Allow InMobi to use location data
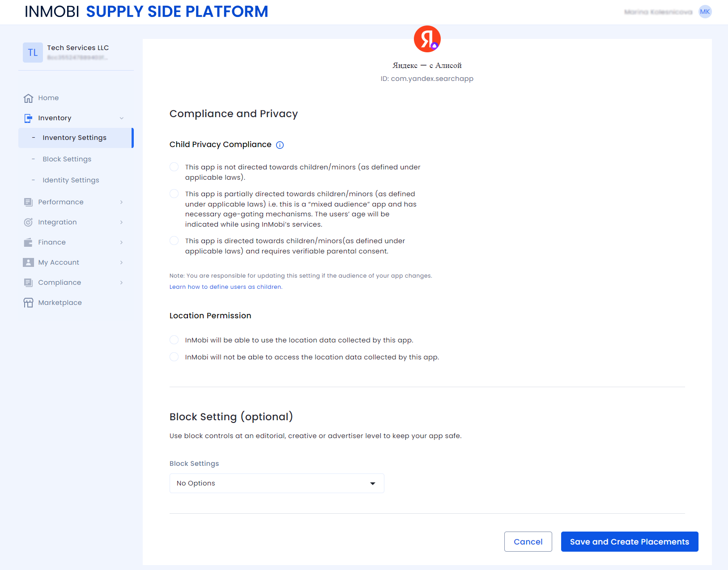The height and width of the screenshot is (570, 728). pos(174,340)
